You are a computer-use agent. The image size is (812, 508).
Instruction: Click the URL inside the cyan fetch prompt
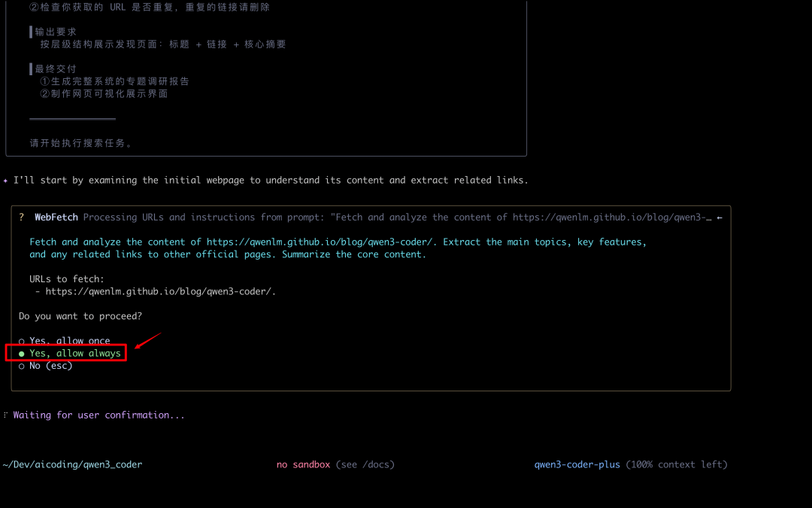[x=321, y=242]
